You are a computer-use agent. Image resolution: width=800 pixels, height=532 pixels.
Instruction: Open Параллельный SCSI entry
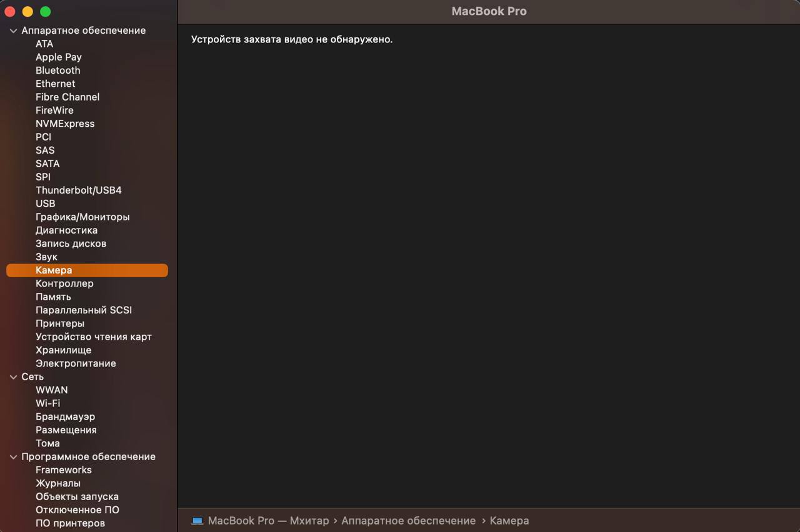coord(84,310)
